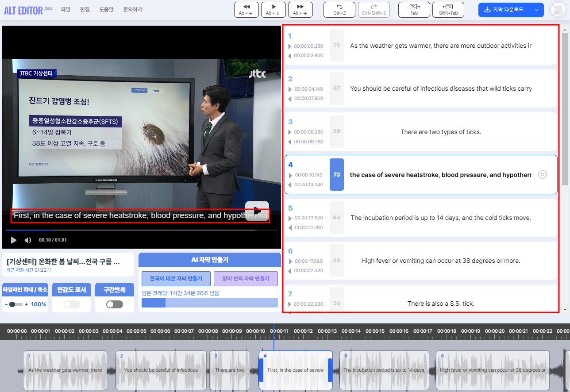Play the video with the player play icon
570x392 pixels.
(13, 240)
